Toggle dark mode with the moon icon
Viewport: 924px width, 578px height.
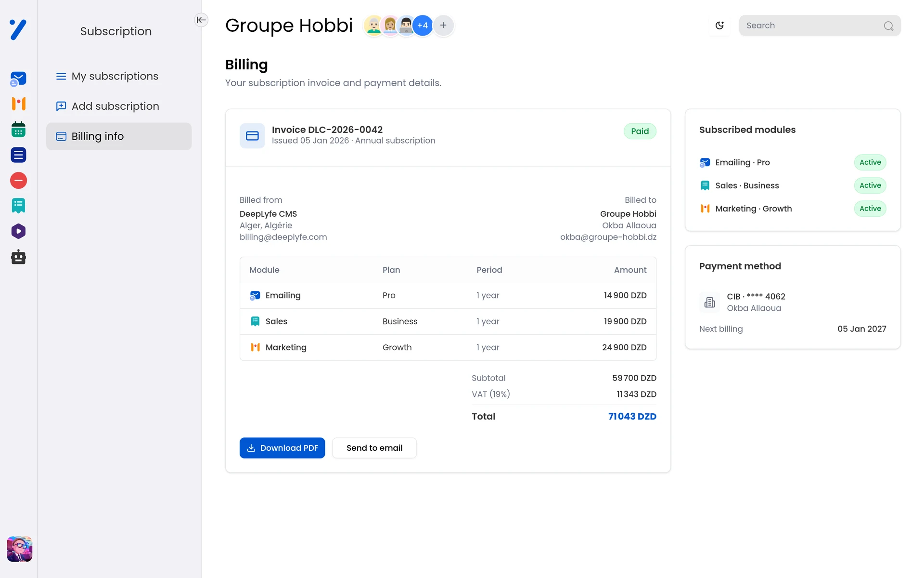(719, 26)
